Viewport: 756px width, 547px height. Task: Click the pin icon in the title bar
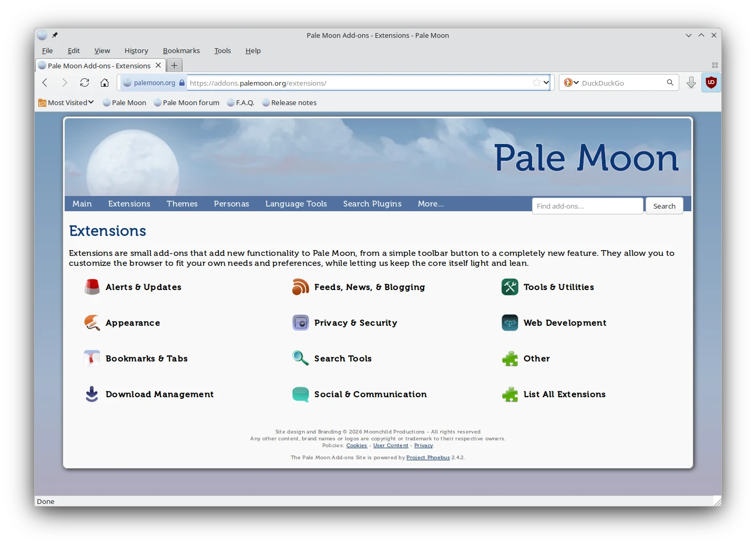55,35
